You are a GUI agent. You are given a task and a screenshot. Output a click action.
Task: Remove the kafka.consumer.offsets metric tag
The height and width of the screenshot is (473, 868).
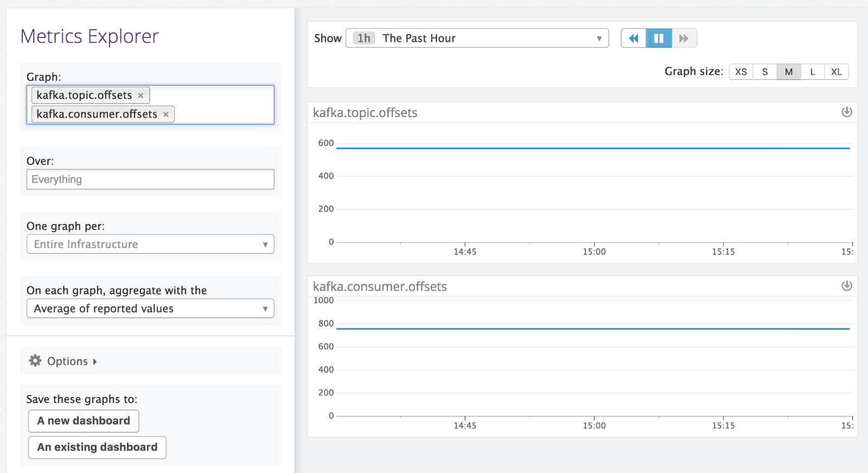(x=166, y=114)
